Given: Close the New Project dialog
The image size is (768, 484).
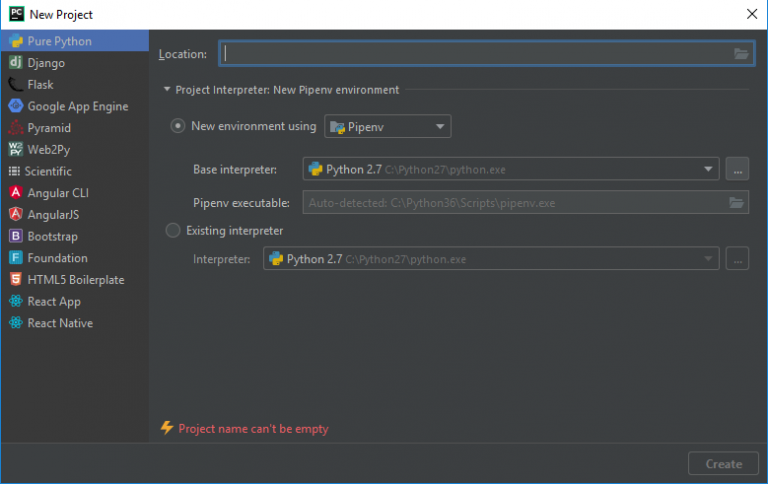Looking at the screenshot, I should pyautogui.click(x=752, y=14).
